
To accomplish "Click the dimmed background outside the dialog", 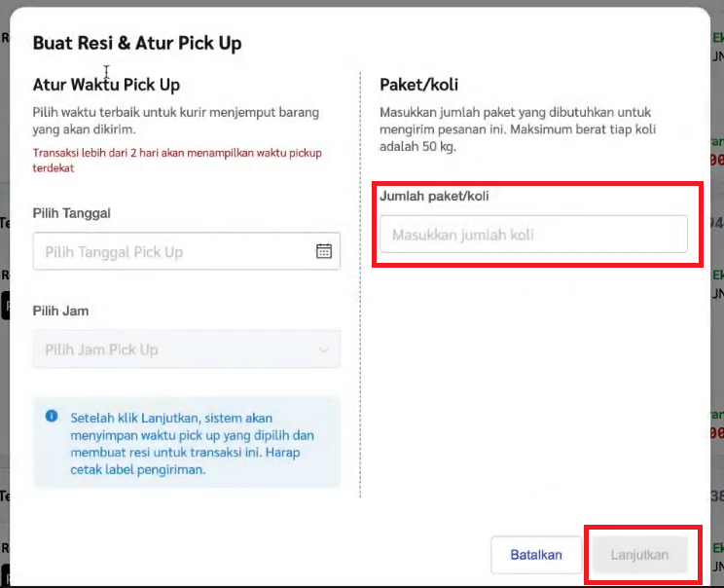I will tap(4, 370).
